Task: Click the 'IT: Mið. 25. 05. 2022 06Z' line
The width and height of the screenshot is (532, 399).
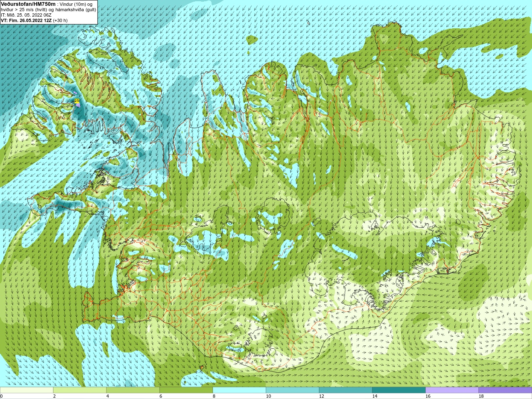Action: click(x=26, y=15)
